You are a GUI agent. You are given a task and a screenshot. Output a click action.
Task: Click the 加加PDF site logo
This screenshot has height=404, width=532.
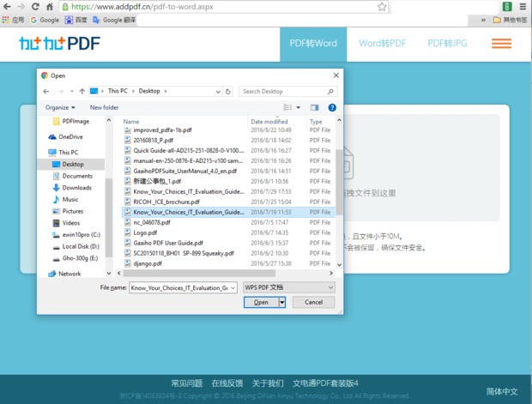tap(59, 44)
